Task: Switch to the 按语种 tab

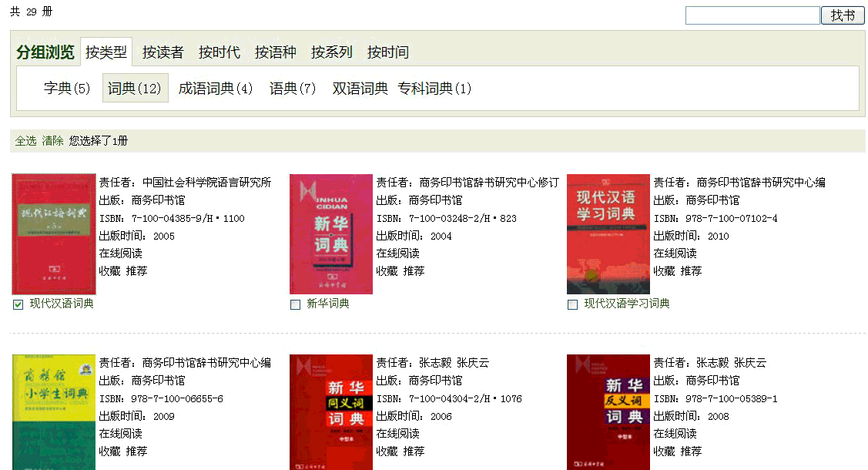Action: coord(275,52)
